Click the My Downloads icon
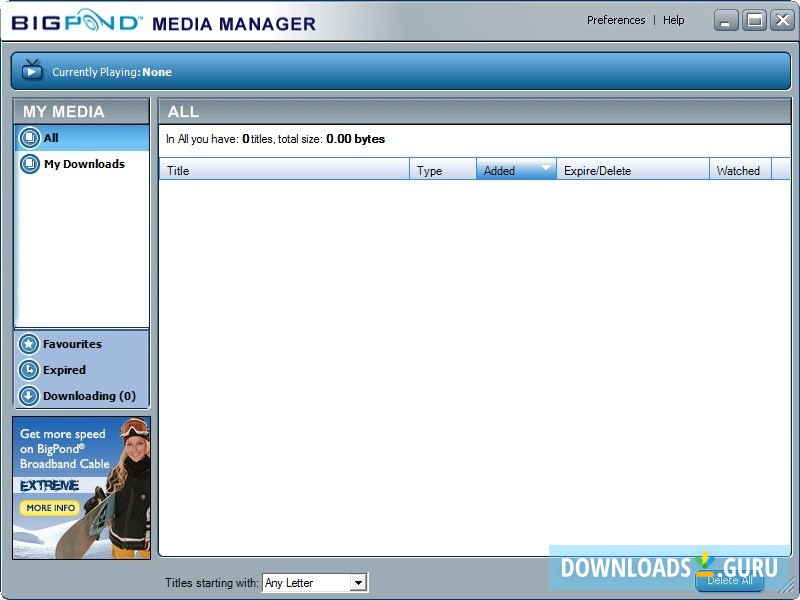Image resolution: width=800 pixels, height=600 pixels. coord(29,164)
